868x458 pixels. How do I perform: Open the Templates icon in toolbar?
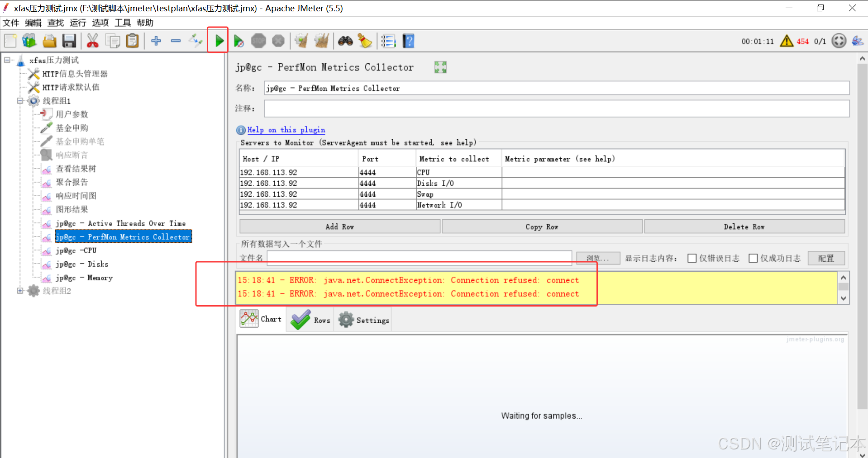(x=29, y=41)
